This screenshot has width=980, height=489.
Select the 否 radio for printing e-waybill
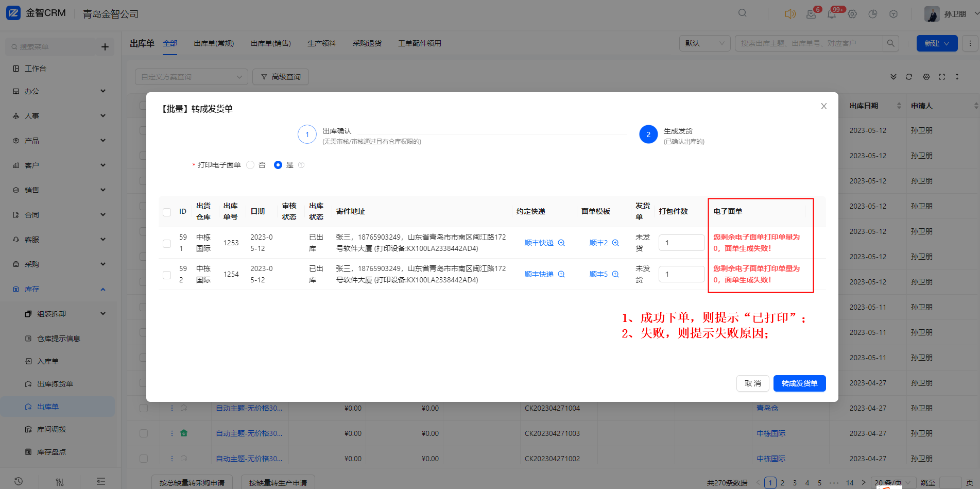pyautogui.click(x=251, y=165)
